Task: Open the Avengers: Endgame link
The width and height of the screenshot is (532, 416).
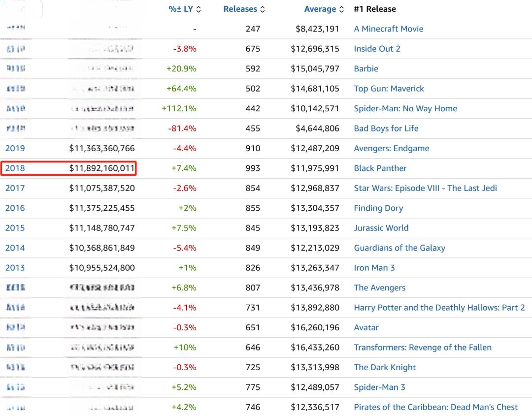Action: pyautogui.click(x=392, y=148)
